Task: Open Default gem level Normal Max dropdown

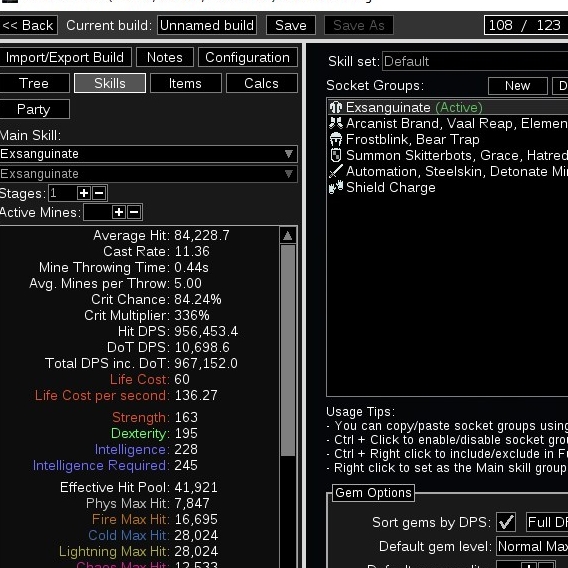Action: click(x=532, y=546)
